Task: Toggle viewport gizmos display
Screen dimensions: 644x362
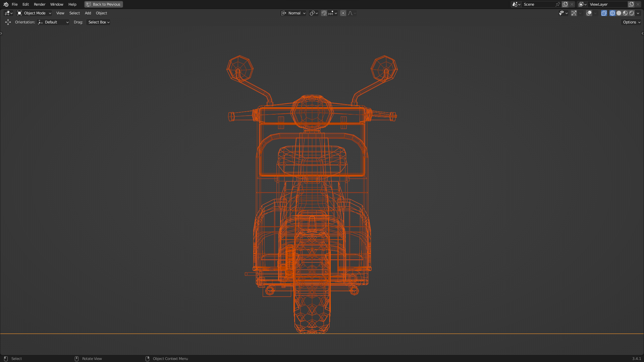Action: point(574,13)
